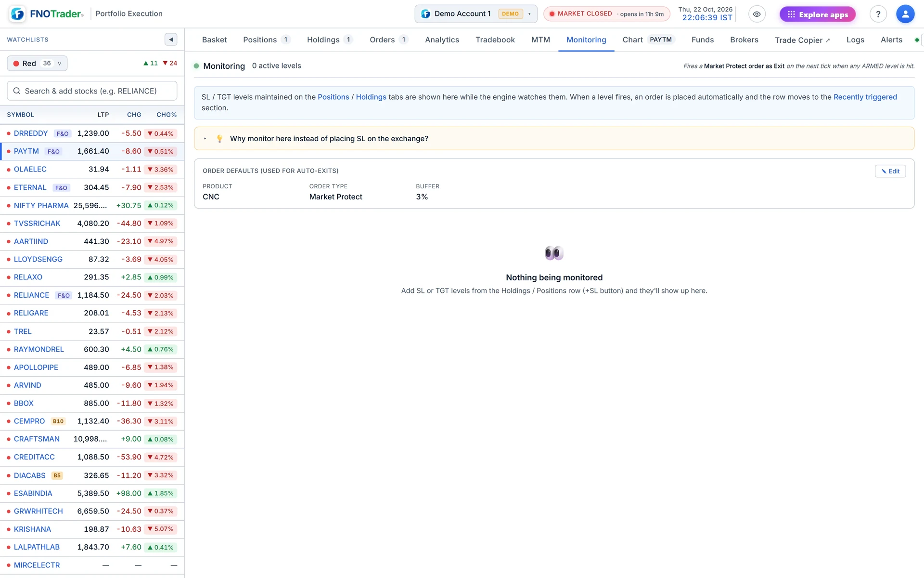
Task: Open the Brokers tab
Action: pyautogui.click(x=744, y=40)
